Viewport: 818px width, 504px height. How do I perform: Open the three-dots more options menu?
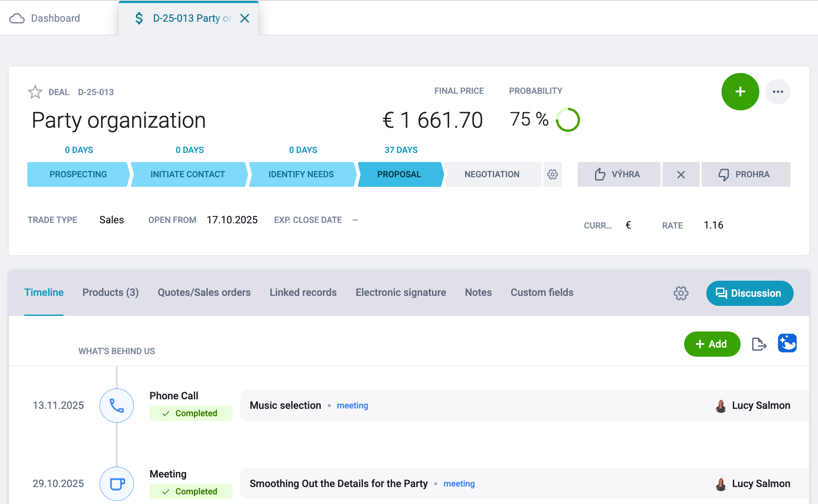pyautogui.click(x=778, y=92)
